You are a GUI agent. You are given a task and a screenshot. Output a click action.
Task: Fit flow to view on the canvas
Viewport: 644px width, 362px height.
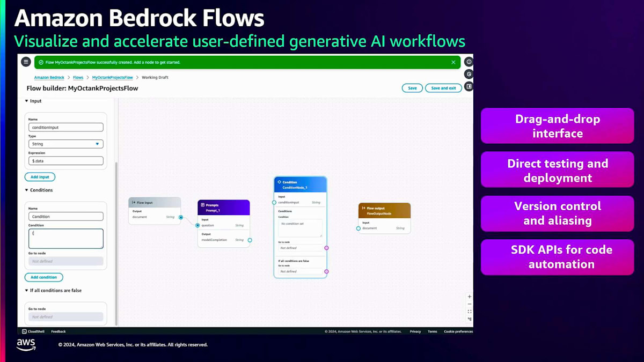point(470,312)
